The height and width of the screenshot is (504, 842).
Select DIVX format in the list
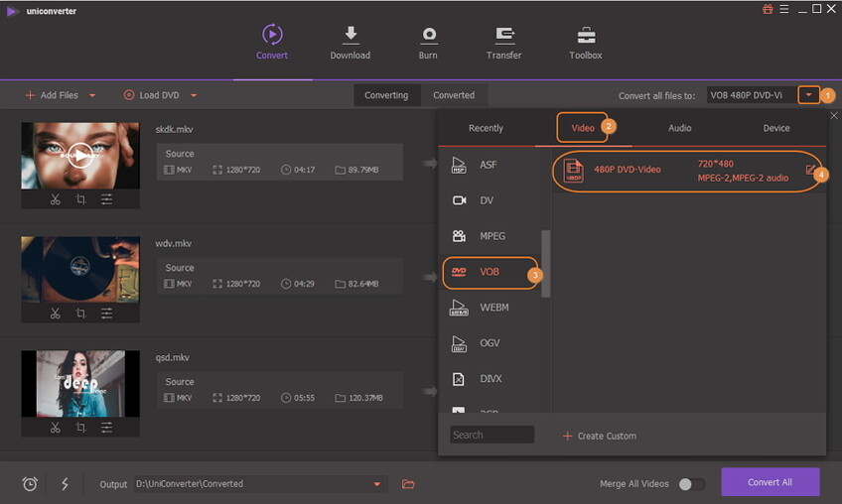tap(491, 379)
